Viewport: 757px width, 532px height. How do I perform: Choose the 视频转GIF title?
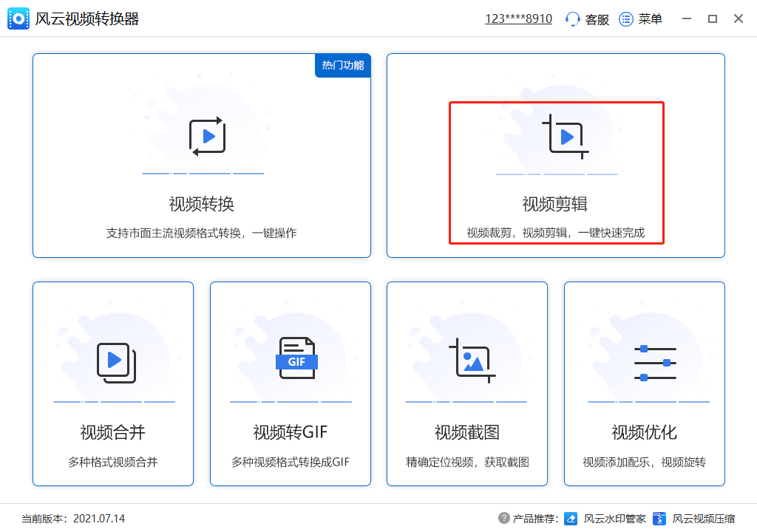coord(290,432)
